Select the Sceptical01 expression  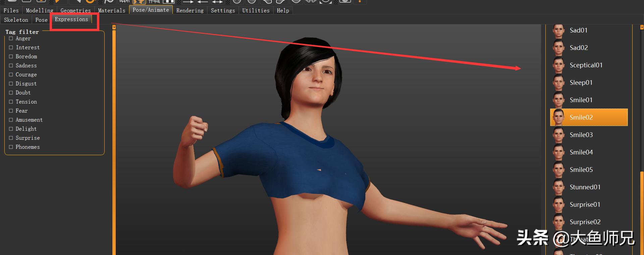pos(589,65)
